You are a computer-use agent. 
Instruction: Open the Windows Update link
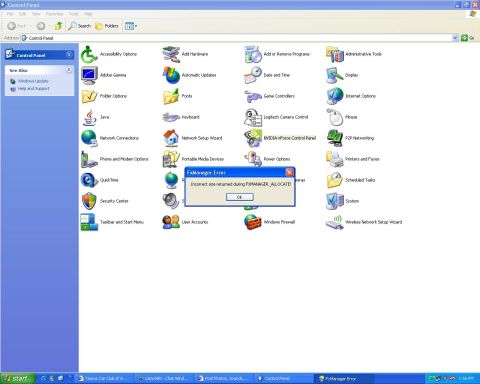pos(33,81)
